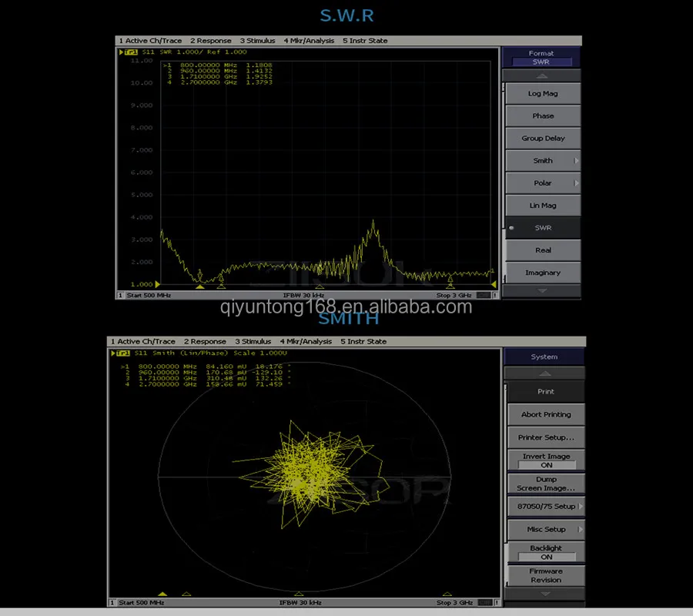Image resolution: width=693 pixels, height=616 pixels.
Task: Select Imaginary format
Action: pyautogui.click(x=543, y=273)
